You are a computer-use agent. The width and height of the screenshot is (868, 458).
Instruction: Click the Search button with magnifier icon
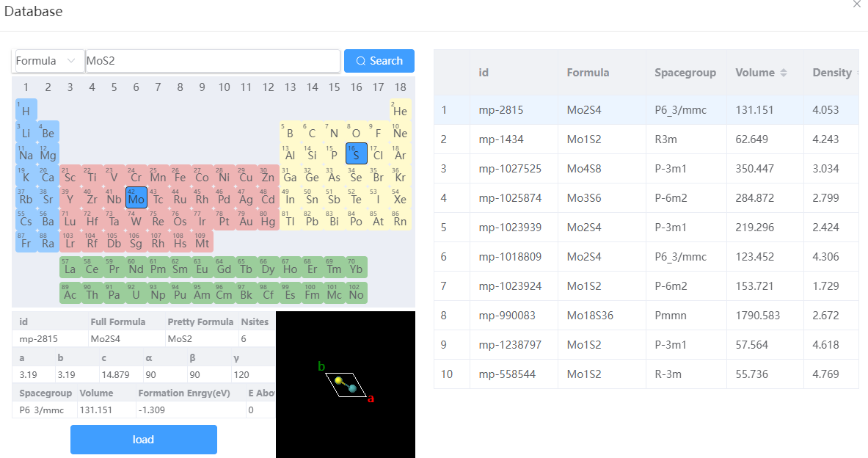click(379, 61)
